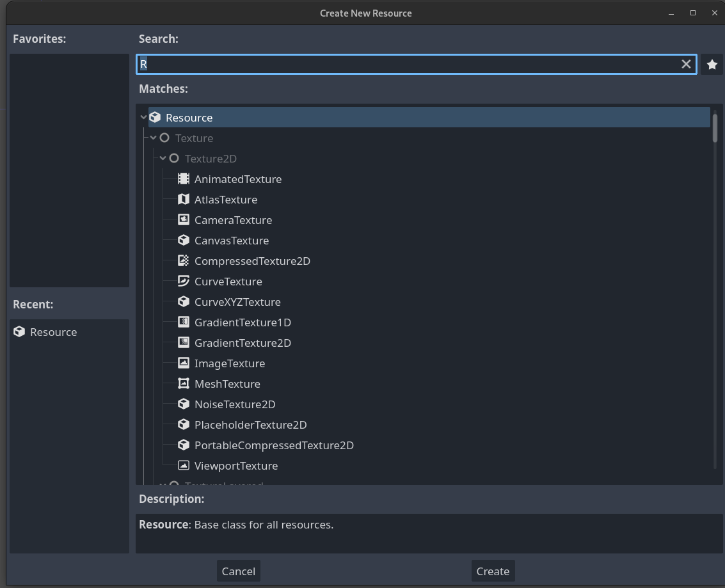This screenshot has width=725, height=588.
Task: Collapse the Resource root node
Action: [x=143, y=118]
